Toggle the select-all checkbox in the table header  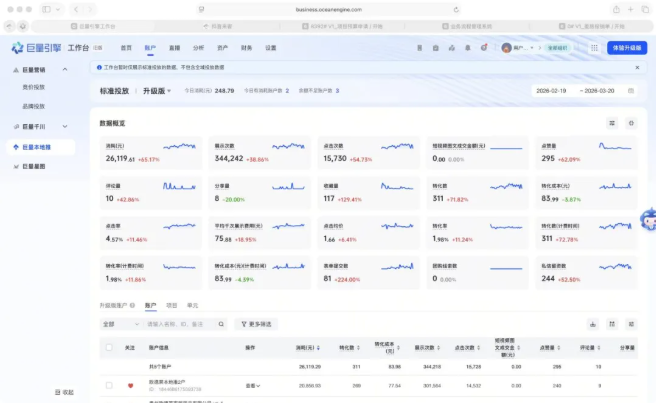coord(109,347)
